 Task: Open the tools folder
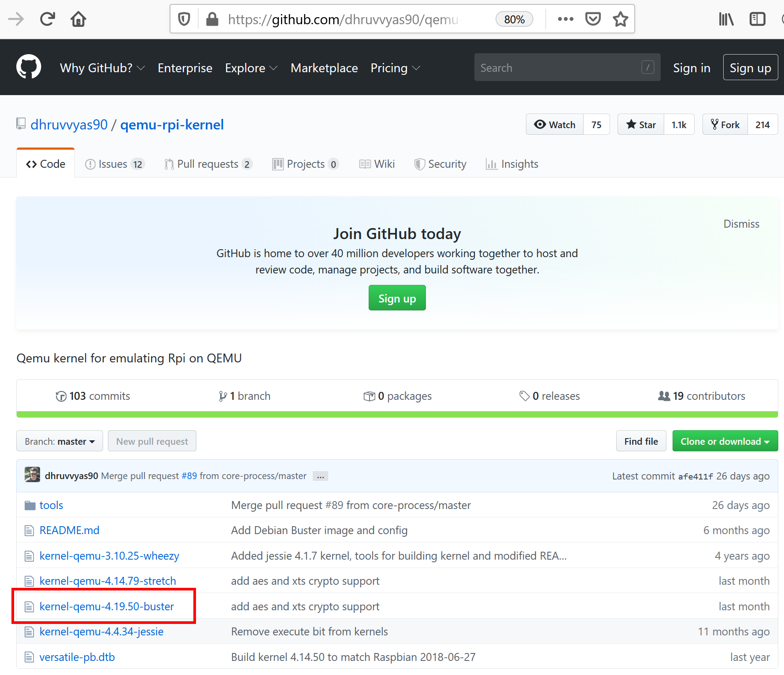click(x=51, y=505)
